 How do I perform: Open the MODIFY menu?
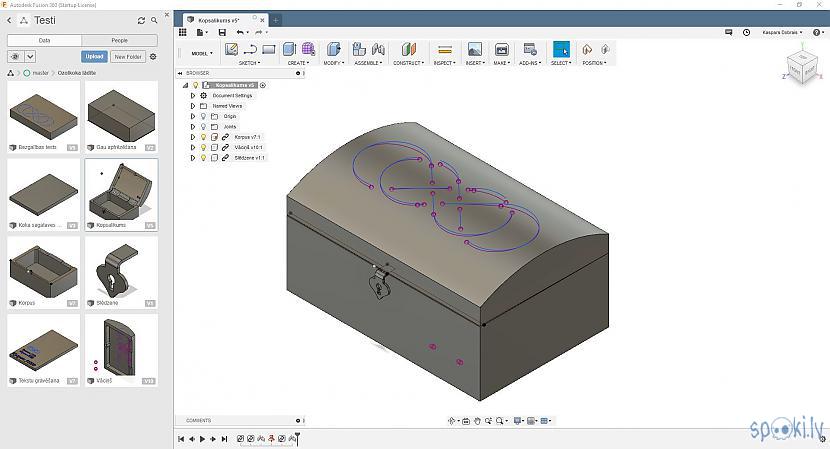click(333, 63)
